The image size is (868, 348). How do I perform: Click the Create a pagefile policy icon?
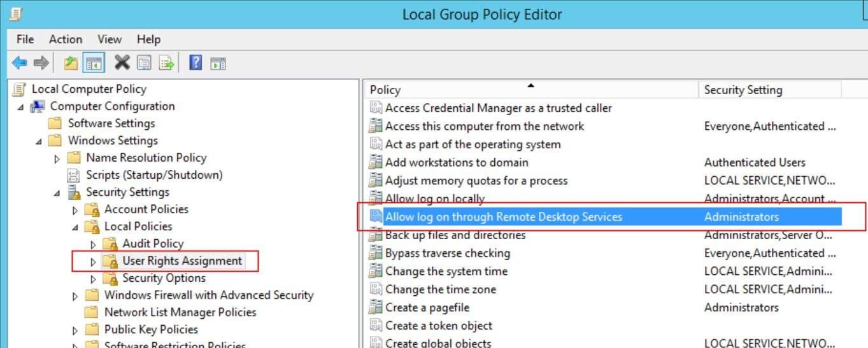point(376,307)
